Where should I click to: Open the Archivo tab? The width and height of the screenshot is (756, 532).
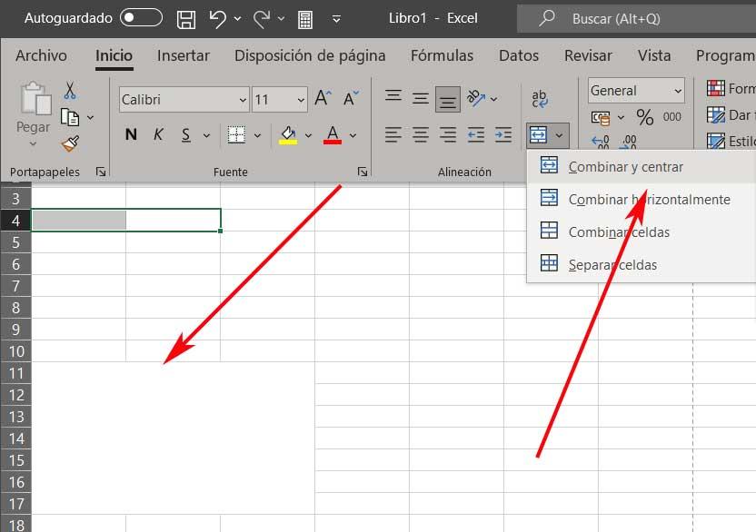click(41, 55)
